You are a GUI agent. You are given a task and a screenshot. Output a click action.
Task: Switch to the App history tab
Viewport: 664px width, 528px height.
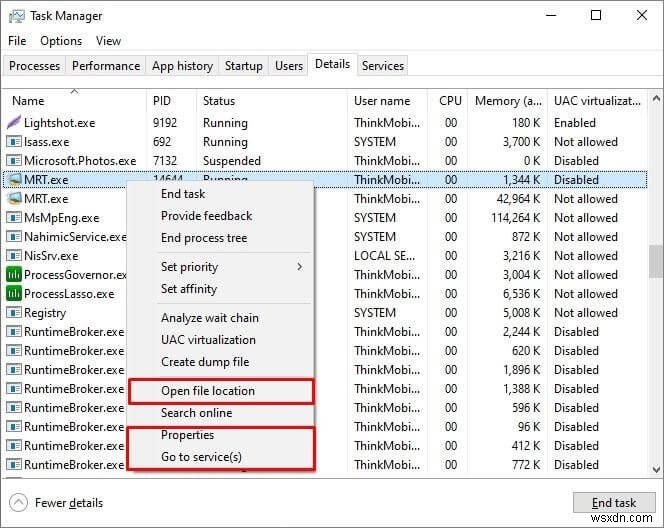[182, 66]
